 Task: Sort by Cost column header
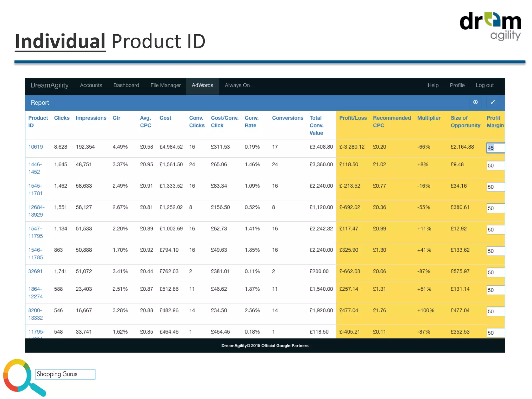tap(165, 118)
